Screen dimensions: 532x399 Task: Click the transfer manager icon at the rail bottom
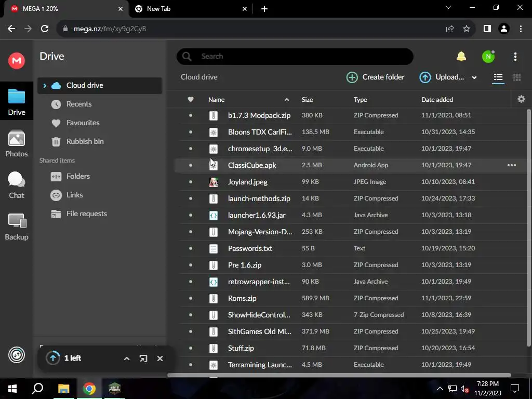pyautogui.click(x=16, y=355)
